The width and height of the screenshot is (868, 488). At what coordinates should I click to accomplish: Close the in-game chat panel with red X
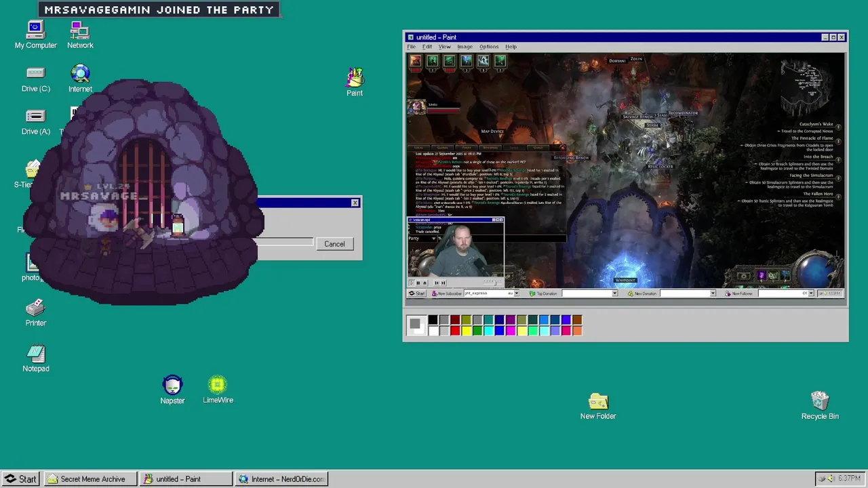tap(563, 147)
